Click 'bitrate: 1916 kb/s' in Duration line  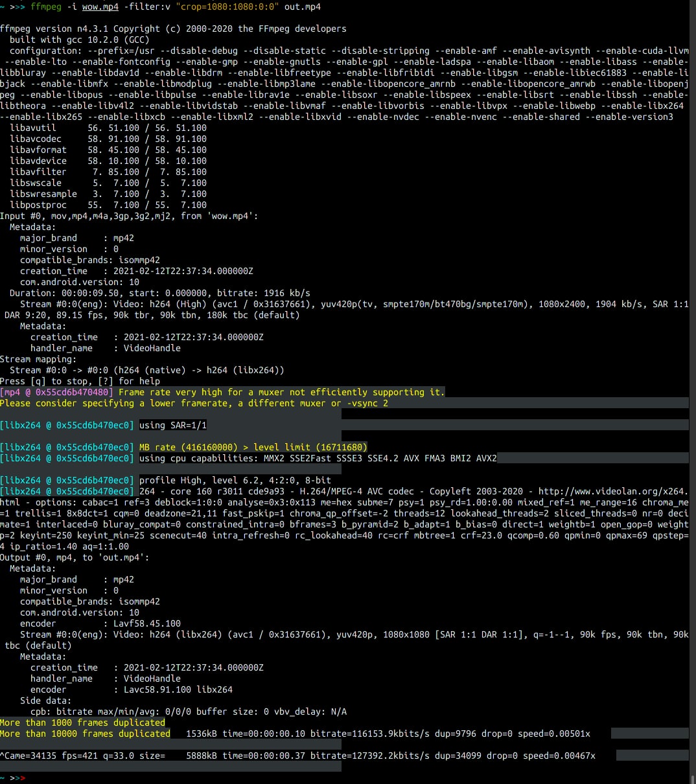[264, 293]
